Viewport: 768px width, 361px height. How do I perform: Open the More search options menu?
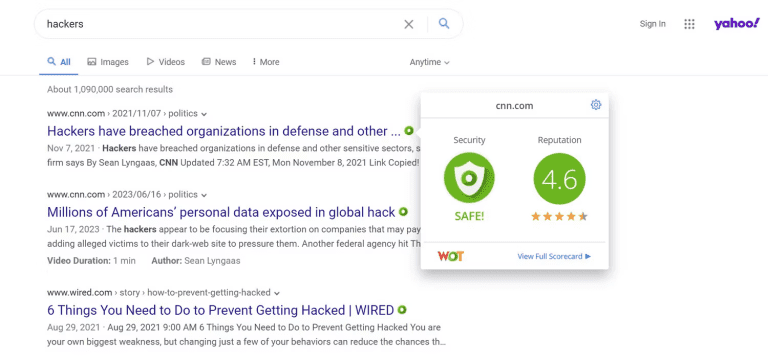tap(266, 62)
